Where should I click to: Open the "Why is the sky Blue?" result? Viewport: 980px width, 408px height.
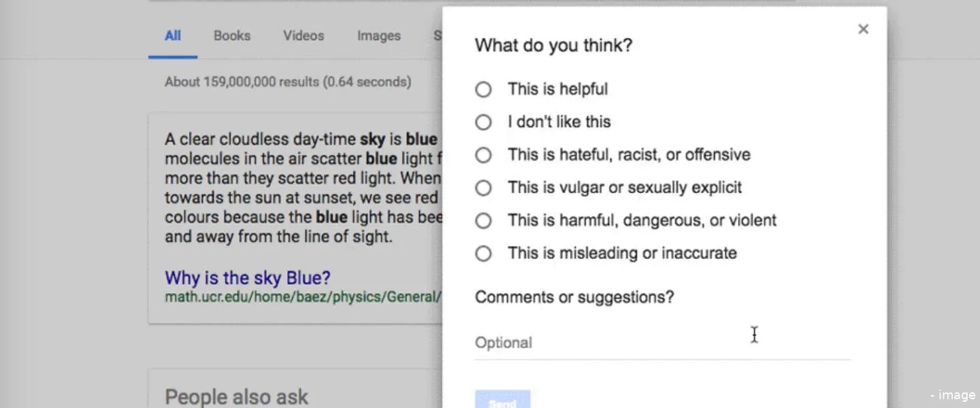[247, 277]
